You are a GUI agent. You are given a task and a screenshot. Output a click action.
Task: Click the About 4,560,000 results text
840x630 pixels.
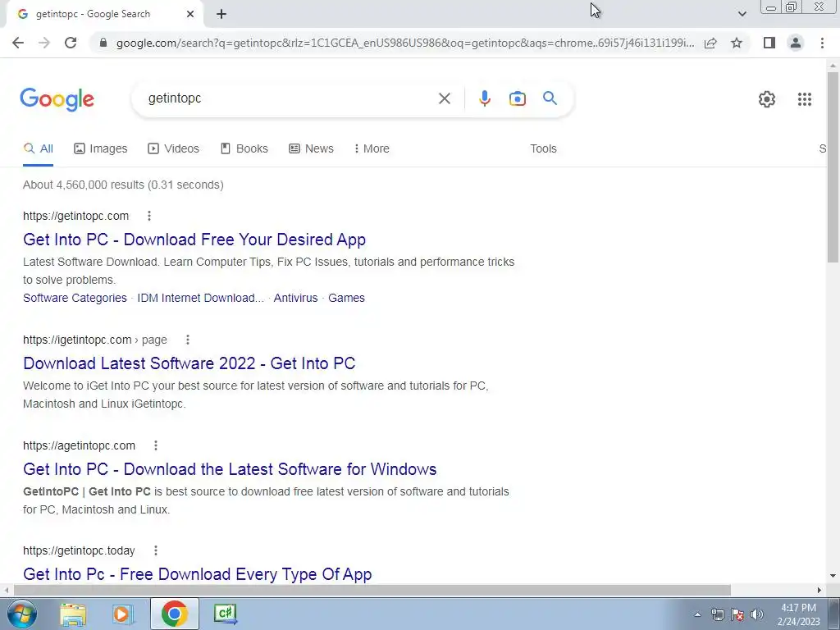[x=123, y=185]
